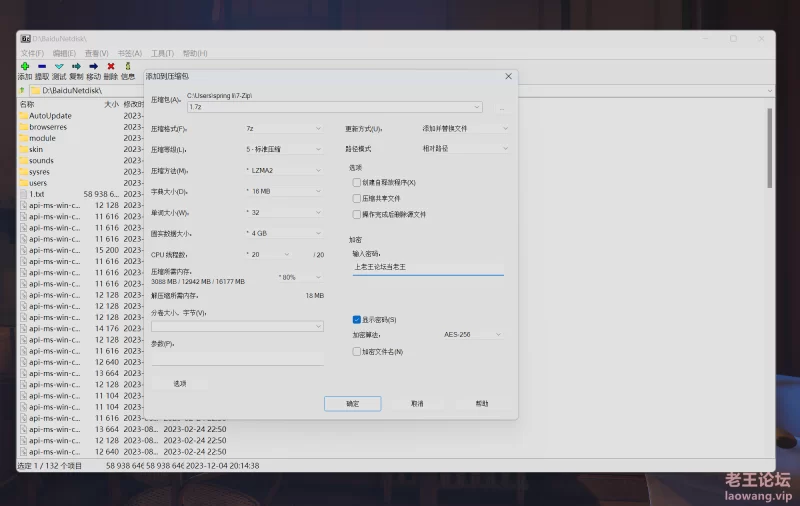The height and width of the screenshot is (506, 800).
Task: Open the Edit (编辑) menu
Action: [64, 53]
